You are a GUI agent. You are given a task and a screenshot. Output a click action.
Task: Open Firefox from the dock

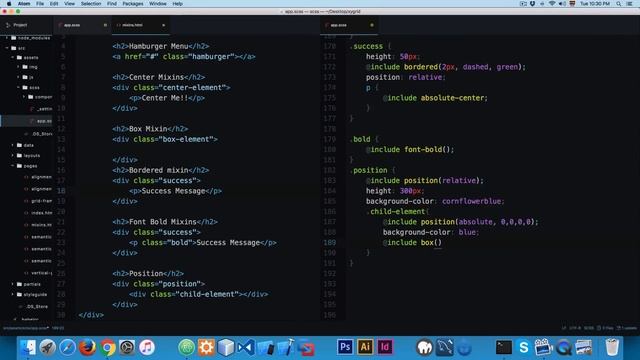pyautogui.click(x=87, y=347)
